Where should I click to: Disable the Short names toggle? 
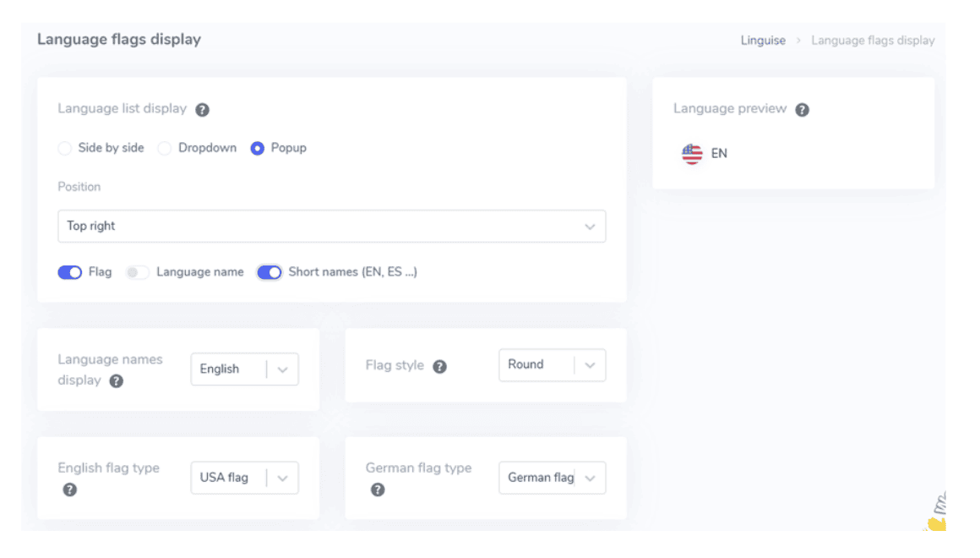coord(269,272)
